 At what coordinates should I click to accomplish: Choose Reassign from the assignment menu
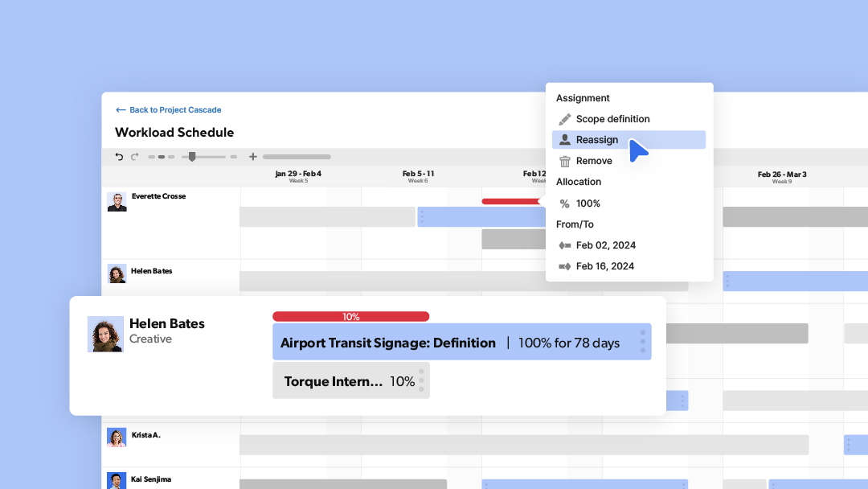(596, 140)
